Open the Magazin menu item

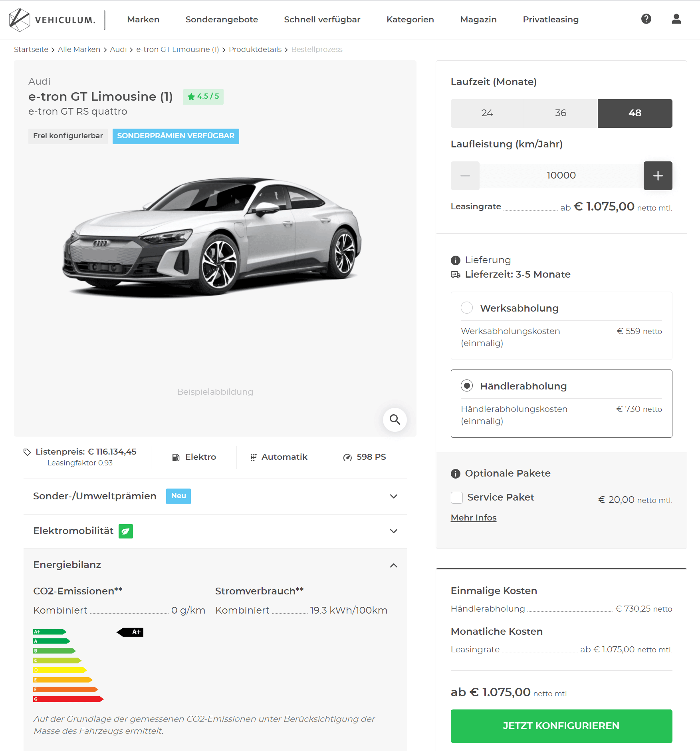478,20
